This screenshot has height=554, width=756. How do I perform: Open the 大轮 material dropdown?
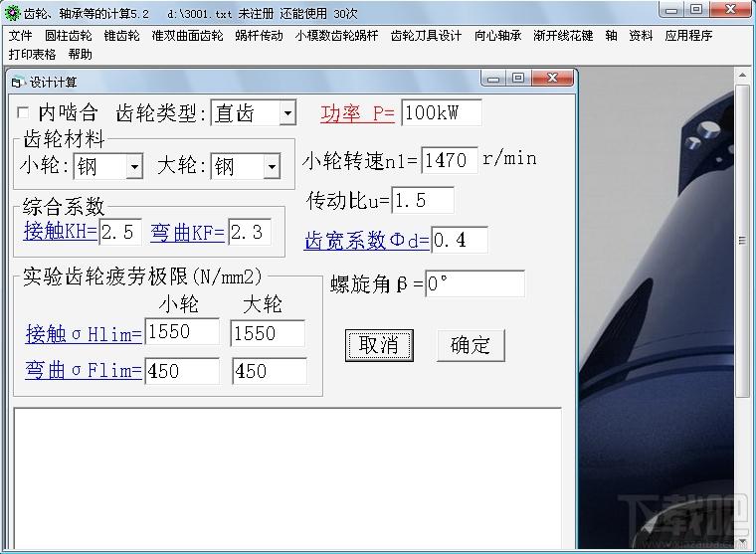272,167
